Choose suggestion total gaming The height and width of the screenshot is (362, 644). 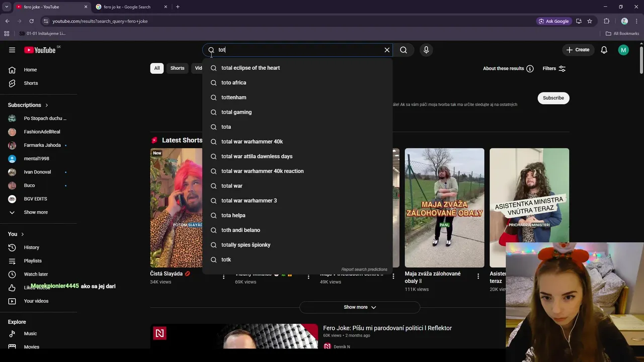297,112
